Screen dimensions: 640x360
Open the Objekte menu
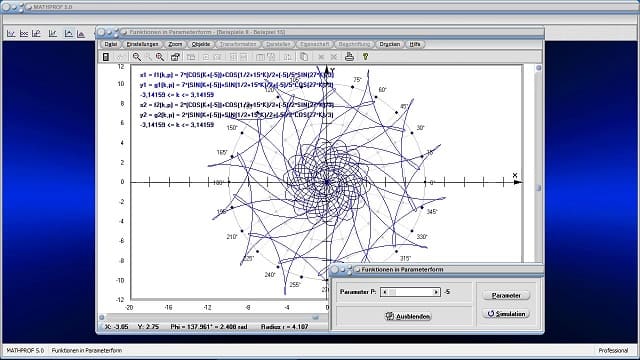pos(201,44)
